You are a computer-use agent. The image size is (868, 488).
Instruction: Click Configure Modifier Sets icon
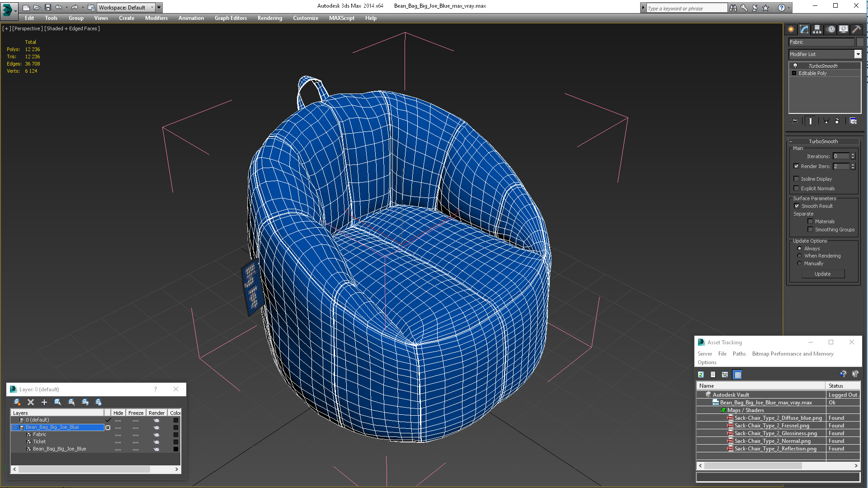[x=853, y=121]
